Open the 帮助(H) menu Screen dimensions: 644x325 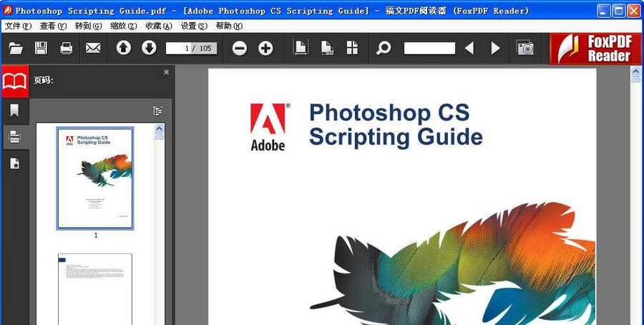tap(229, 26)
